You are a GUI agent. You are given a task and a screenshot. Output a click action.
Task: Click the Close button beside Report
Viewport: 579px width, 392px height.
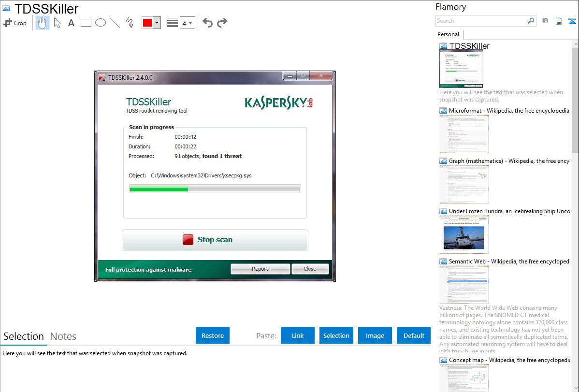coord(310,269)
